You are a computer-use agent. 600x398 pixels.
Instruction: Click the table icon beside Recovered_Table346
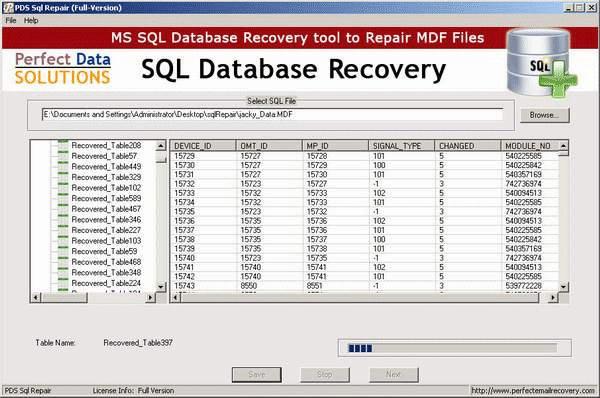63,218
